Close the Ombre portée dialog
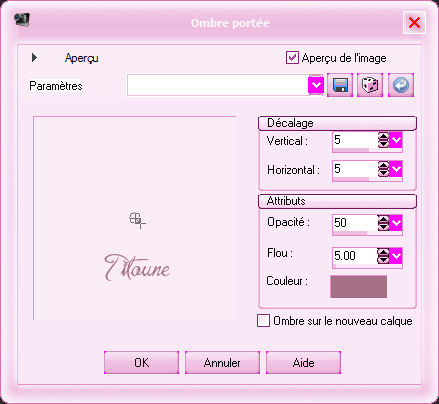 [x=414, y=23]
